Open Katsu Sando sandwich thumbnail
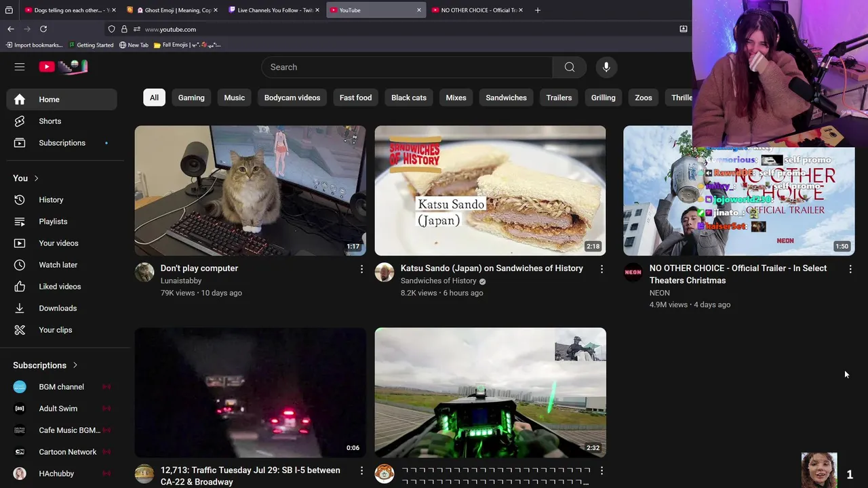The height and width of the screenshot is (488, 868). pos(490,190)
